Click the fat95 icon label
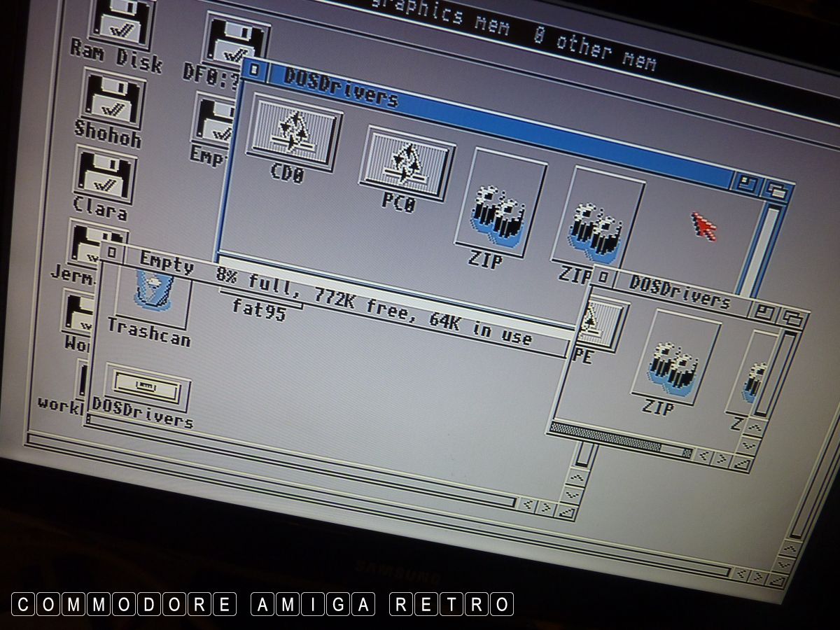 (x=259, y=310)
